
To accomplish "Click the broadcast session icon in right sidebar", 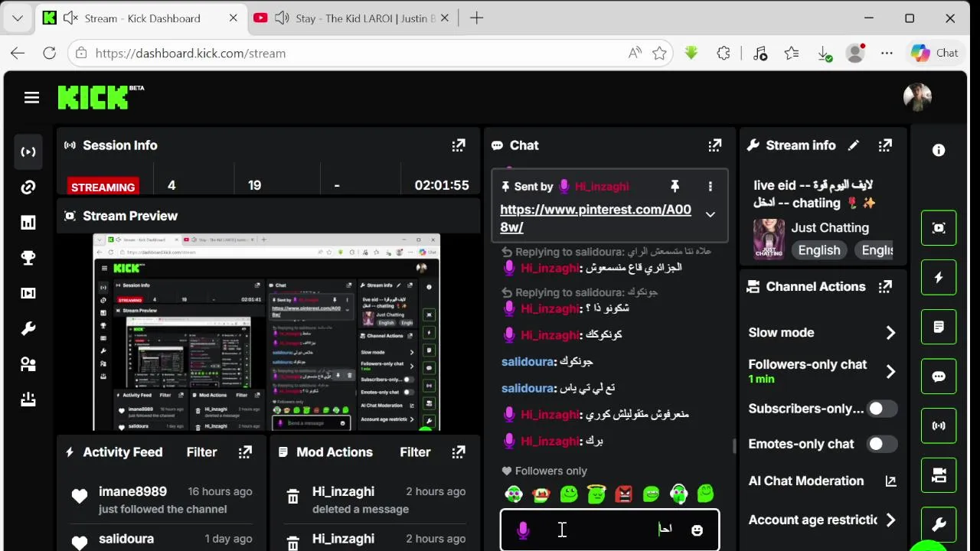I will point(939,425).
